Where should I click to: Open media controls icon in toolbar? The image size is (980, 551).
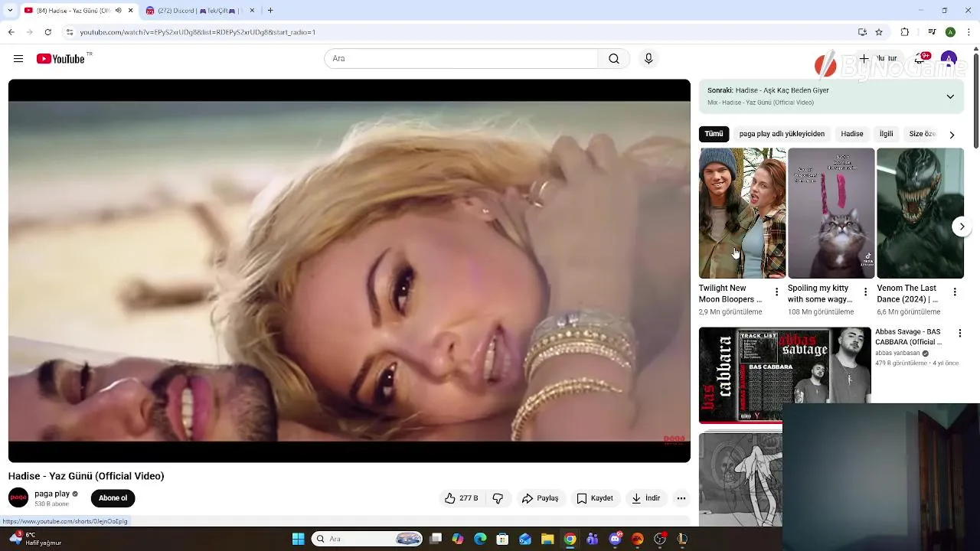[x=932, y=32]
